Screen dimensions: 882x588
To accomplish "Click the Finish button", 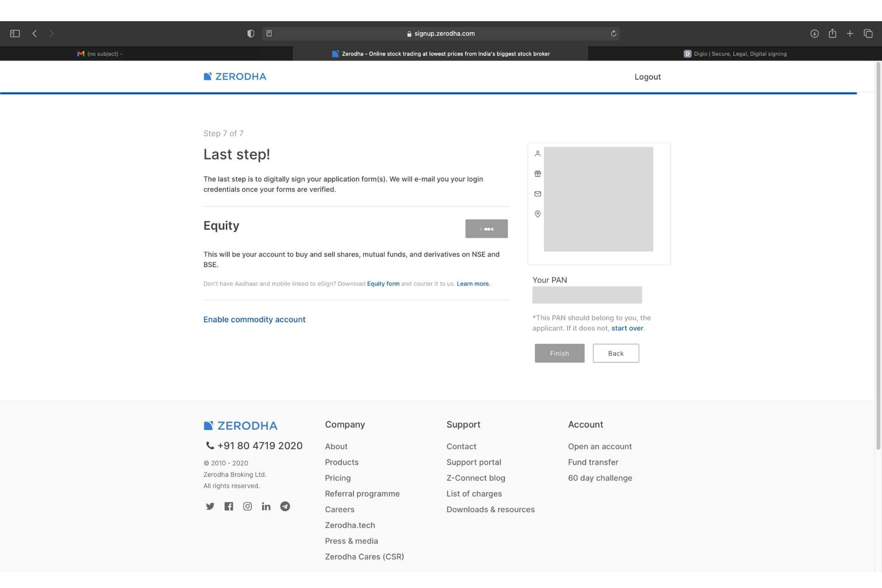I will 560,353.
